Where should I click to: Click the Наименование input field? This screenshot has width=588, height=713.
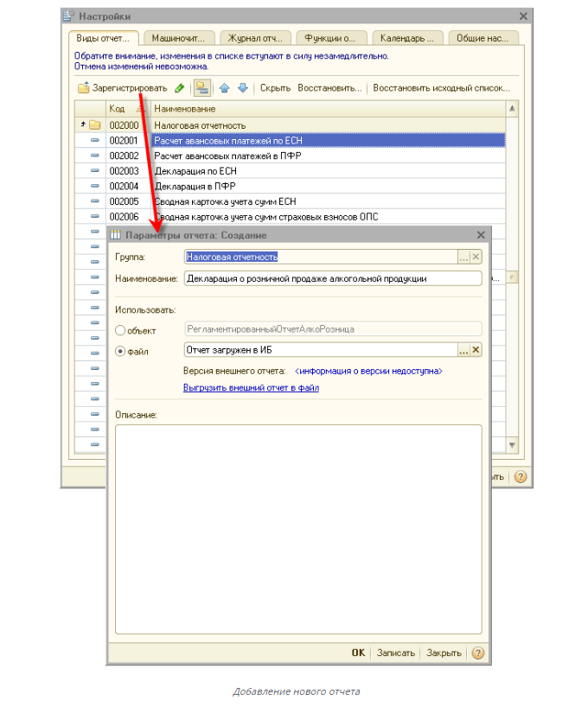click(x=333, y=278)
